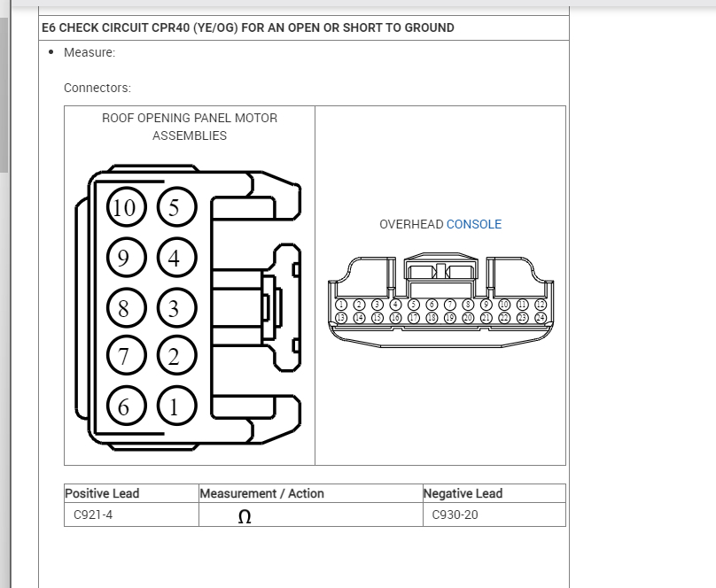Click the left vertical scrollbar thumb
The height and width of the screenshot is (588, 716).
click(4, 96)
